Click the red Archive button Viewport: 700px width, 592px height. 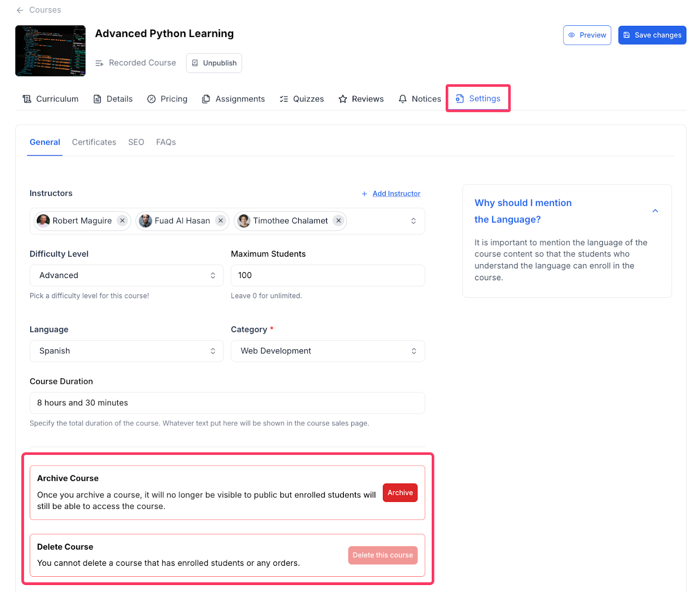(399, 492)
